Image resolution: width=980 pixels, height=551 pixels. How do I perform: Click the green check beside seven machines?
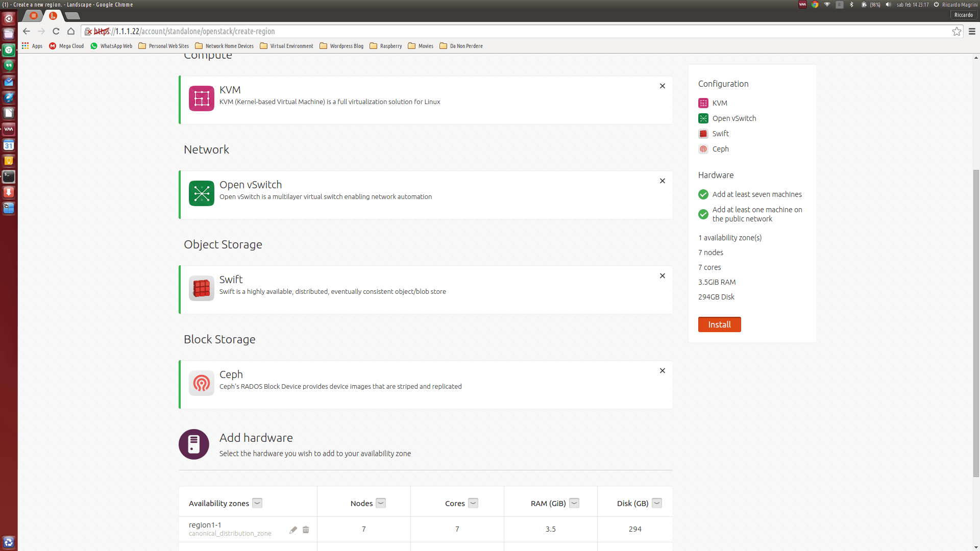point(703,194)
